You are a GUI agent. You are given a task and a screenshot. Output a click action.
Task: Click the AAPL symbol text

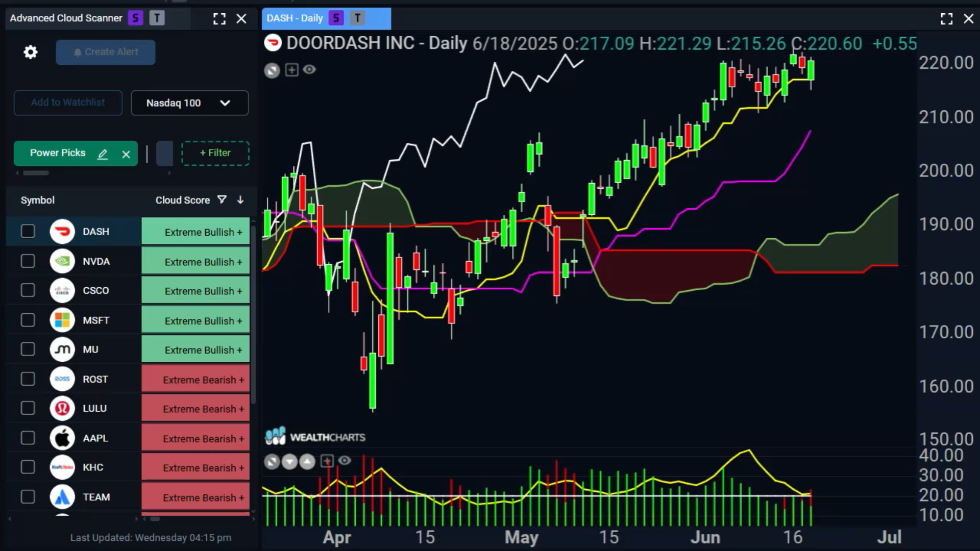[95, 438]
